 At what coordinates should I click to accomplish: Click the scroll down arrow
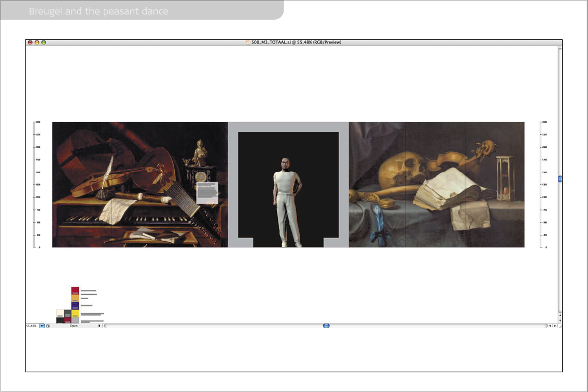560,321
